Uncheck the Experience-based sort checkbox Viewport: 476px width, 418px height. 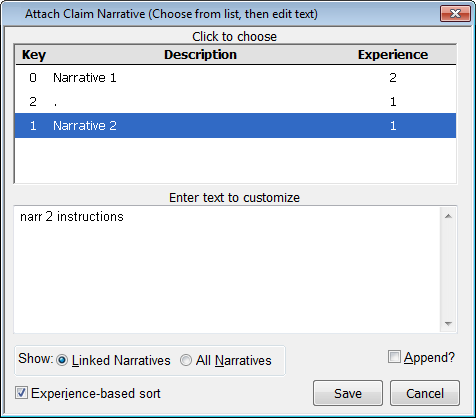pos(21,393)
